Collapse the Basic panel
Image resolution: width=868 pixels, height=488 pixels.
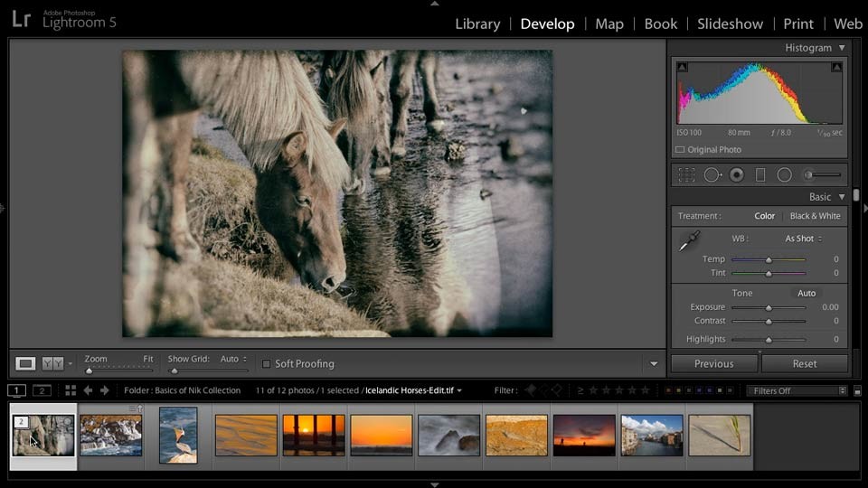point(842,196)
